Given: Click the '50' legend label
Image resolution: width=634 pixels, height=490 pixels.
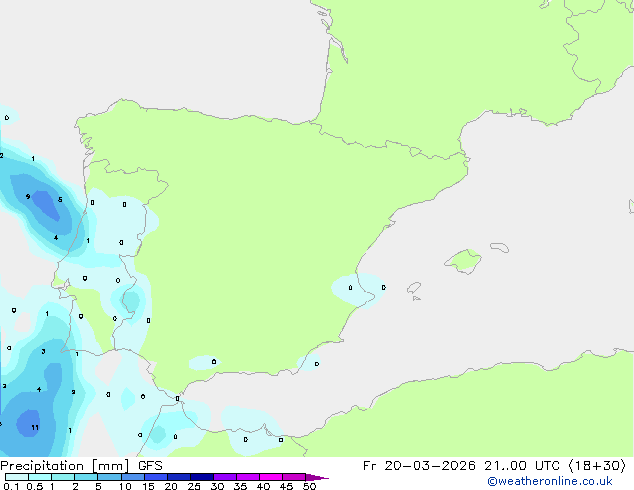Looking at the screenshot, I should point(310,486).
